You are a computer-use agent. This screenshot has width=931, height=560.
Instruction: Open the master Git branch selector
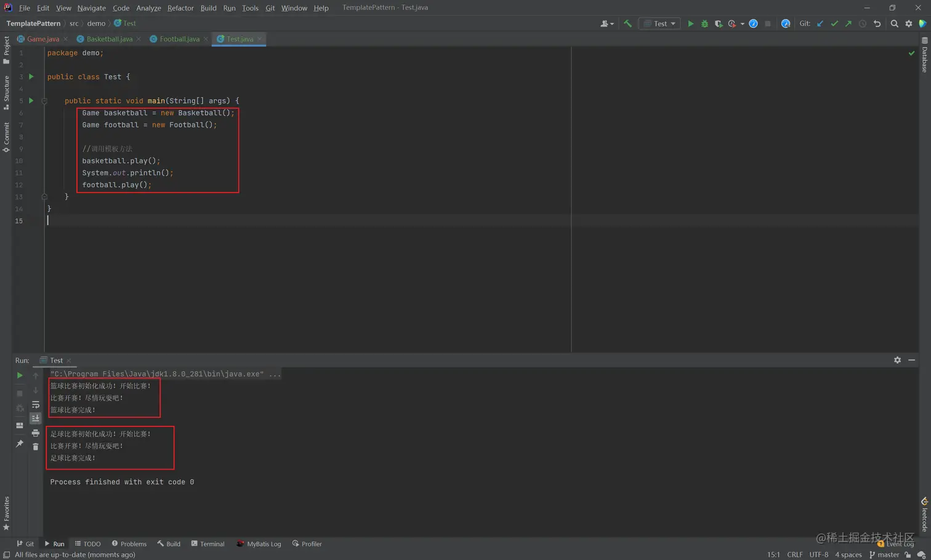tap(884, 554)
